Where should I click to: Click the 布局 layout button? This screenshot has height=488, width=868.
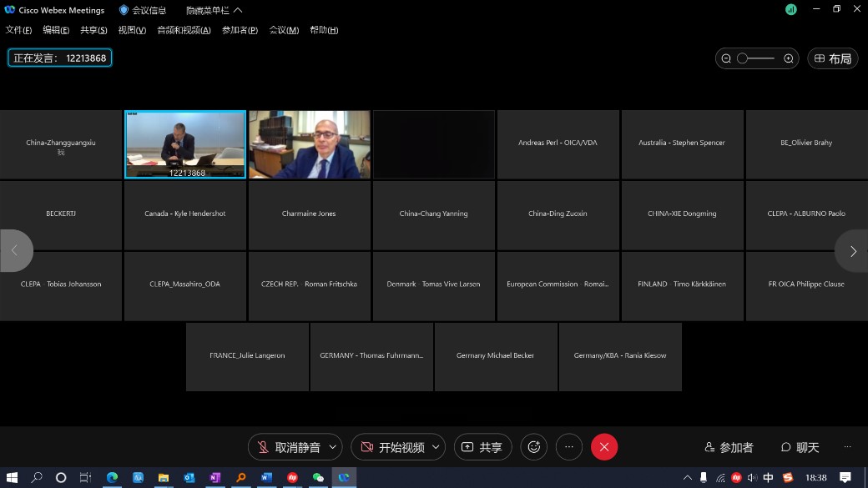tap(832, 58)
